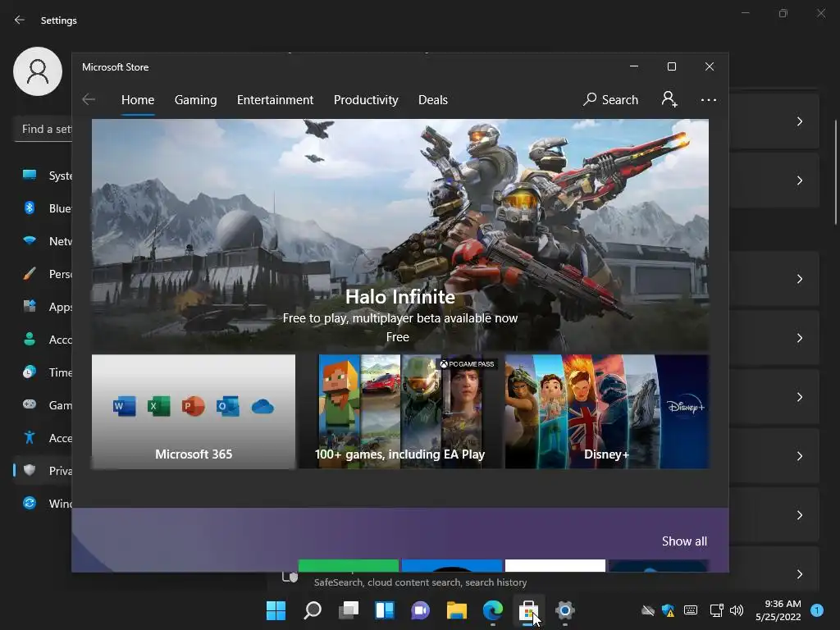
Task: Open the white app tile below Show all
Action: [x=555, y=565]
